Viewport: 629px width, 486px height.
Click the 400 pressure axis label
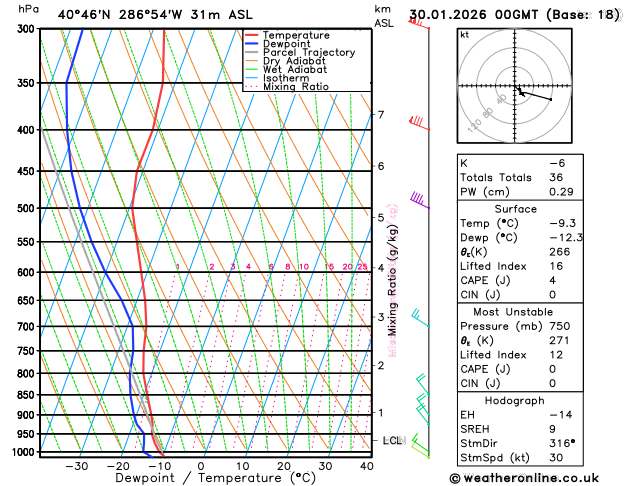(28, 130)
